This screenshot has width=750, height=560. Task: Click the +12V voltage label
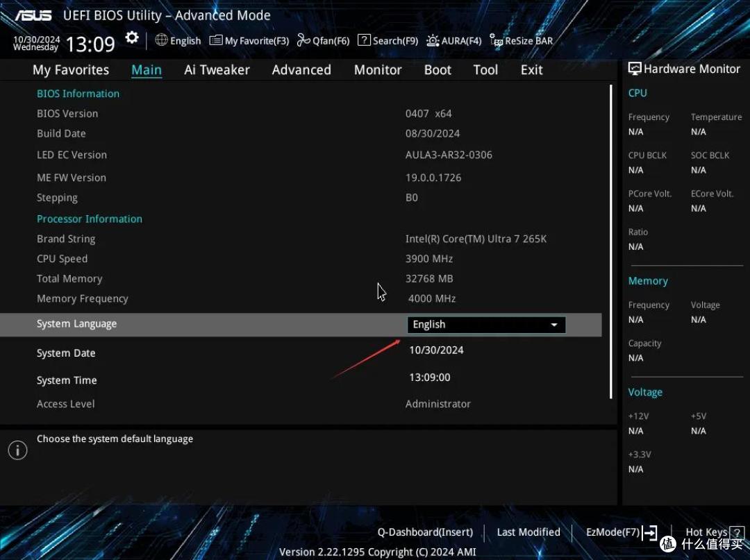click(x=639, y=416)
